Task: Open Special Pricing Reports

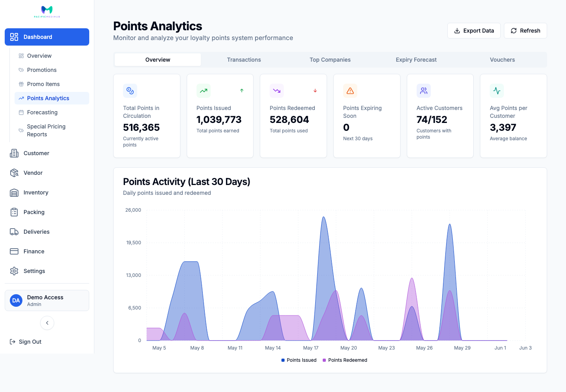Action: 52,130
